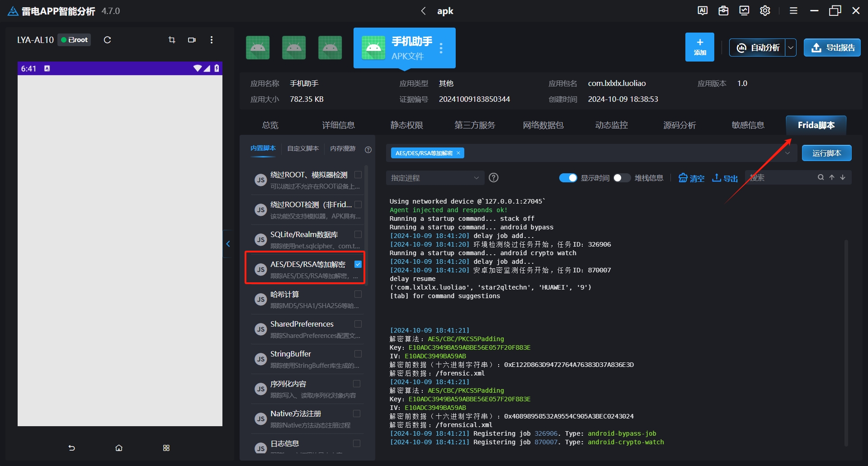Image resolution: width=868 pixels, height=466 pixels.
Task: Tap the Android home button on emulator
Action: [x=119, y=447]
